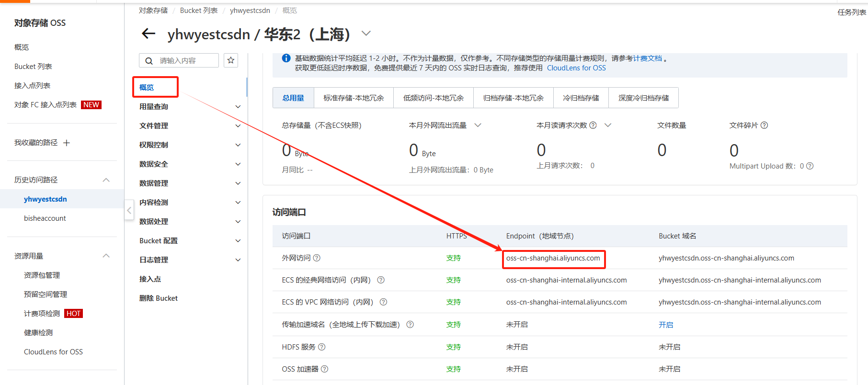Image resolution: width=868 pixels, height=385 pixels.
Task: Open 资源包管理
Action: 42,275
